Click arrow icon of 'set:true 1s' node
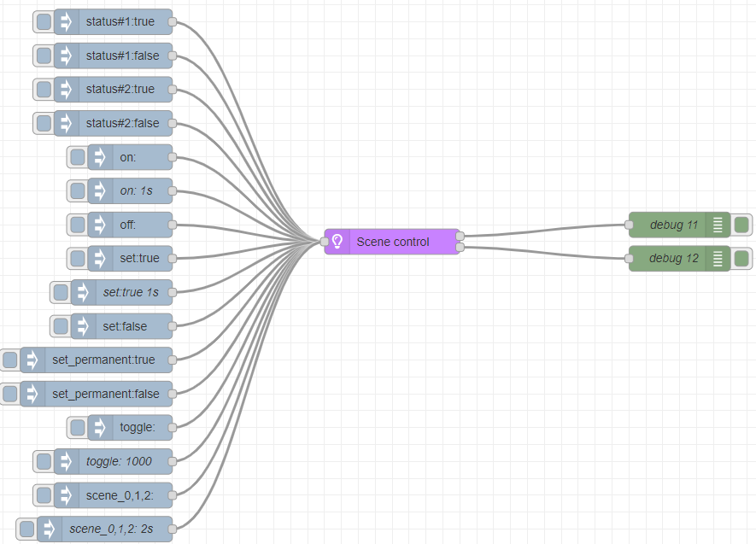Screen dimensions: 756x544 coord(83,292)
